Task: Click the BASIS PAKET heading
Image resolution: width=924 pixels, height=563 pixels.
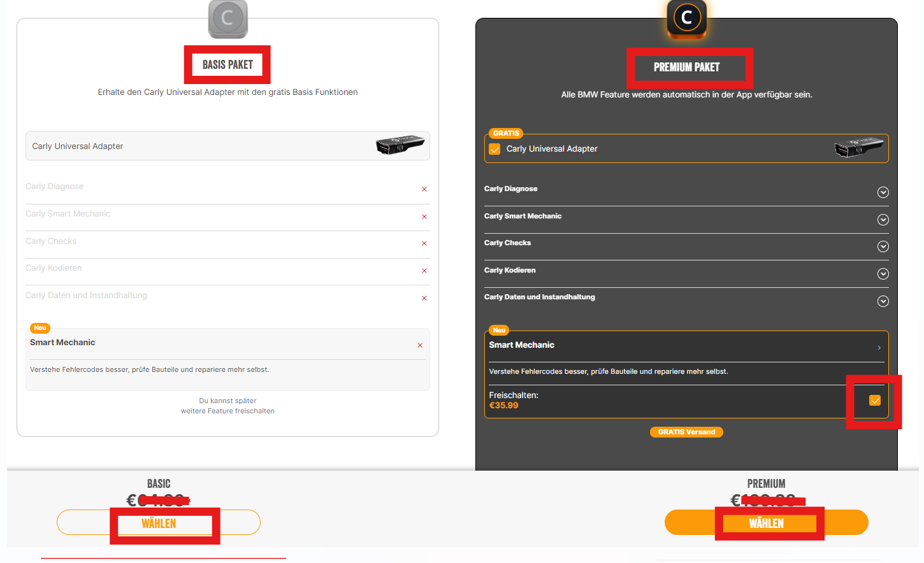Action: (227, 64)
